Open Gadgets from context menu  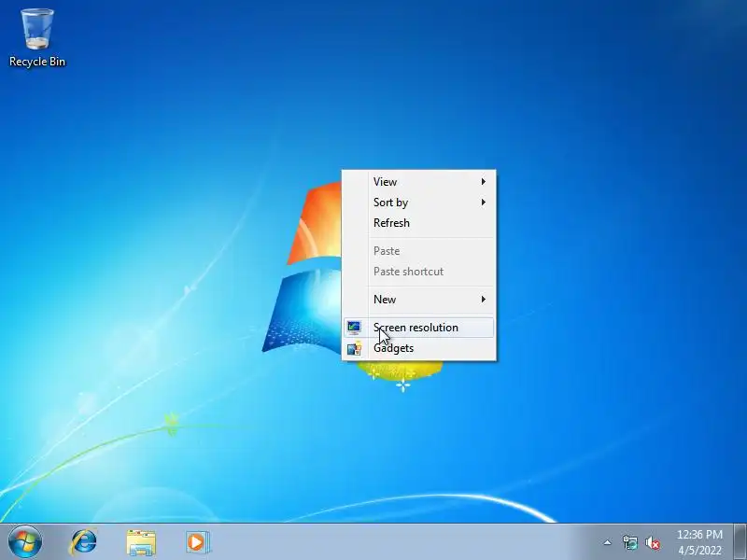click(418, 348)
